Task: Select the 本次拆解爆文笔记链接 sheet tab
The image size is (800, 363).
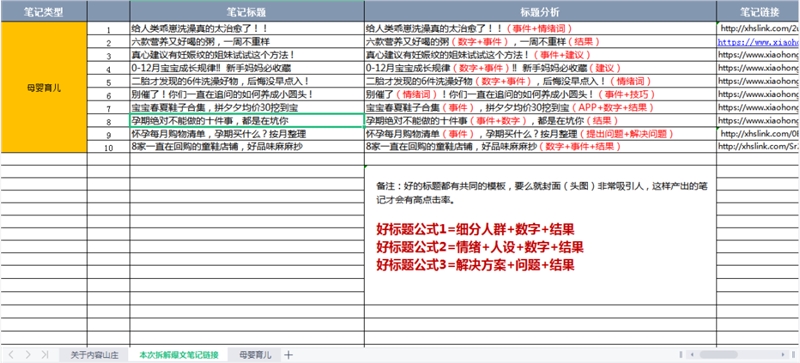Action: point(179,355)
